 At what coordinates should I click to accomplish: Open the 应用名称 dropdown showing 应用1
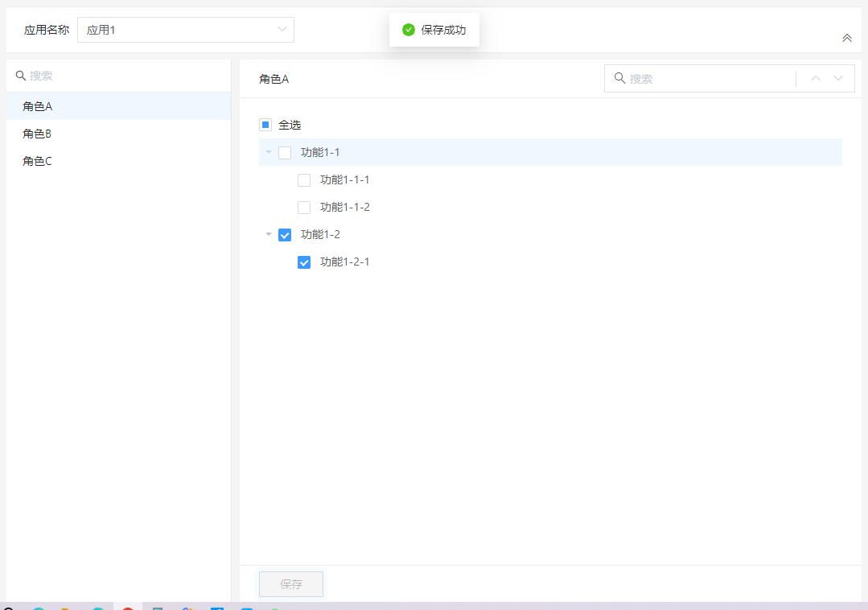pos(185,30)
